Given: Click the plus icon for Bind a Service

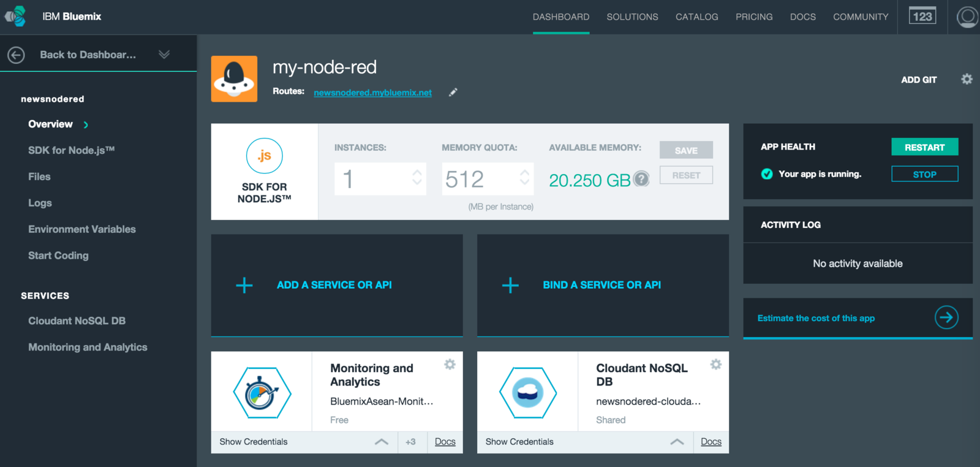Looking at the screenshot, I should click(x=510, y=285).
